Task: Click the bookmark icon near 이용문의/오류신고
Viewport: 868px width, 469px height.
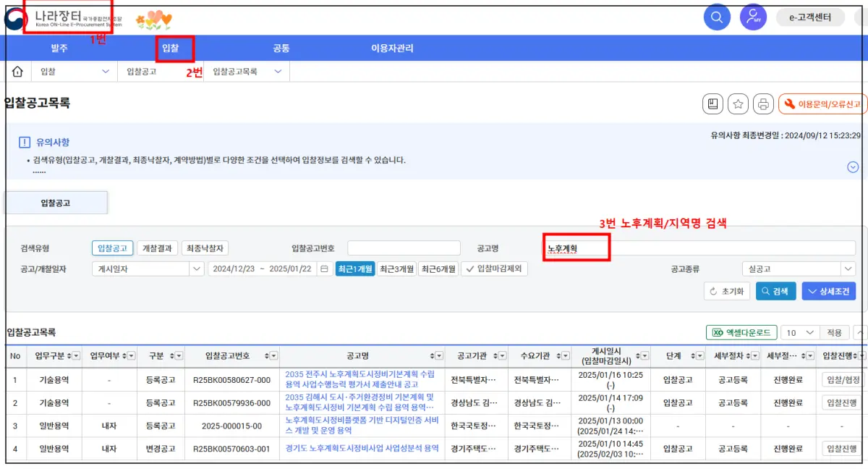Action: coord(712,104)
